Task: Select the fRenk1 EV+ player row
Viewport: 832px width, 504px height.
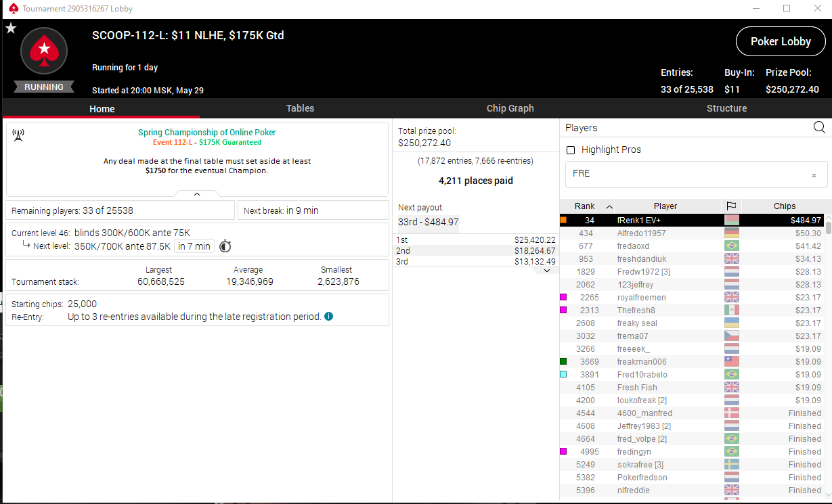Action: coord(691,220)
